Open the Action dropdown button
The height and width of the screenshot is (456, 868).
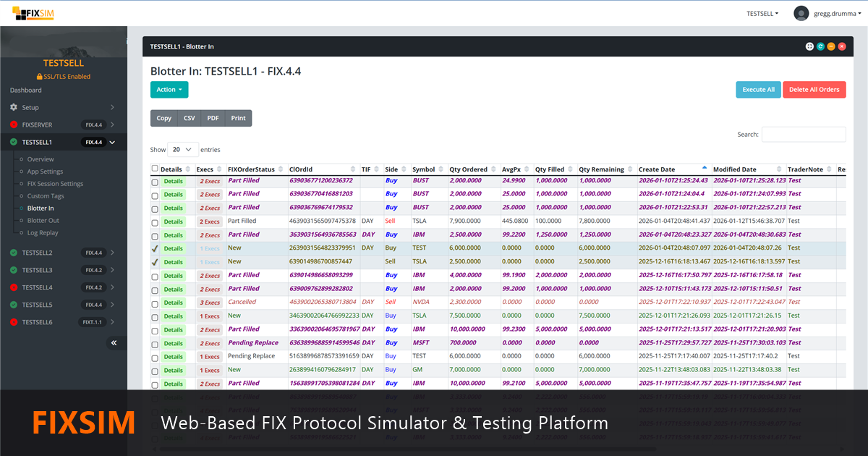point(169,90)
